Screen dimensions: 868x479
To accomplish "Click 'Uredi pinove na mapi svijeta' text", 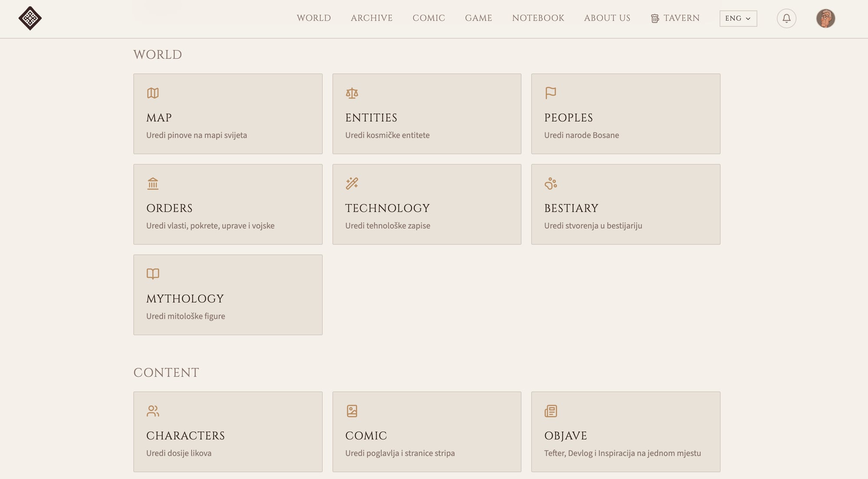I will pos(197,135).
